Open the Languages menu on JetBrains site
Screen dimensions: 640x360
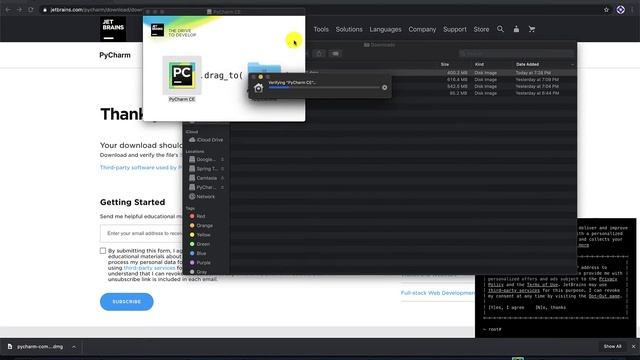tap(385, 29)
